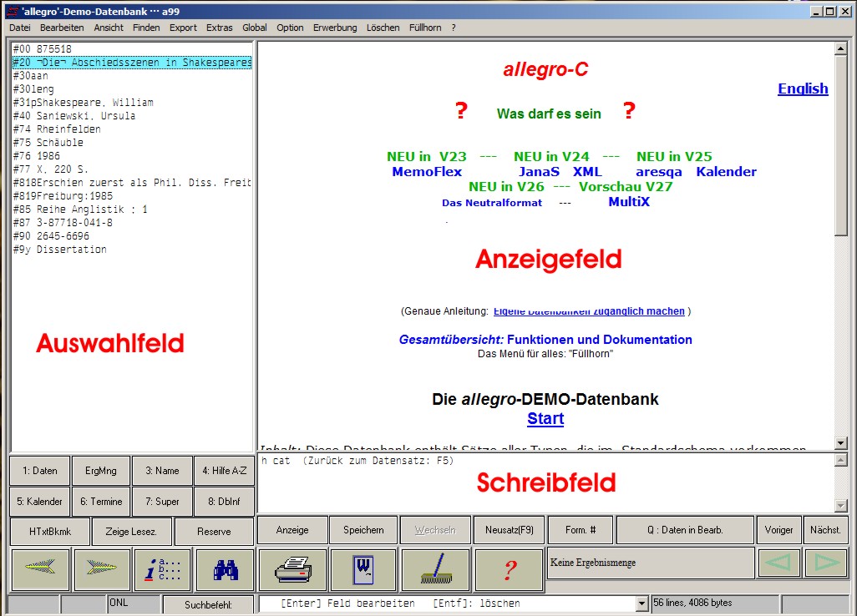Click the red question mark help icon

(x=510, y=570)
